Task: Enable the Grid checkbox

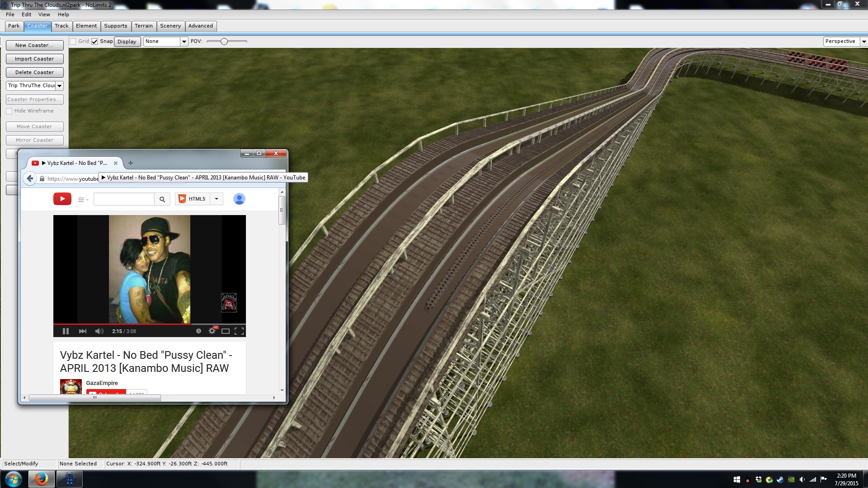Action: [x=73, y=42]
